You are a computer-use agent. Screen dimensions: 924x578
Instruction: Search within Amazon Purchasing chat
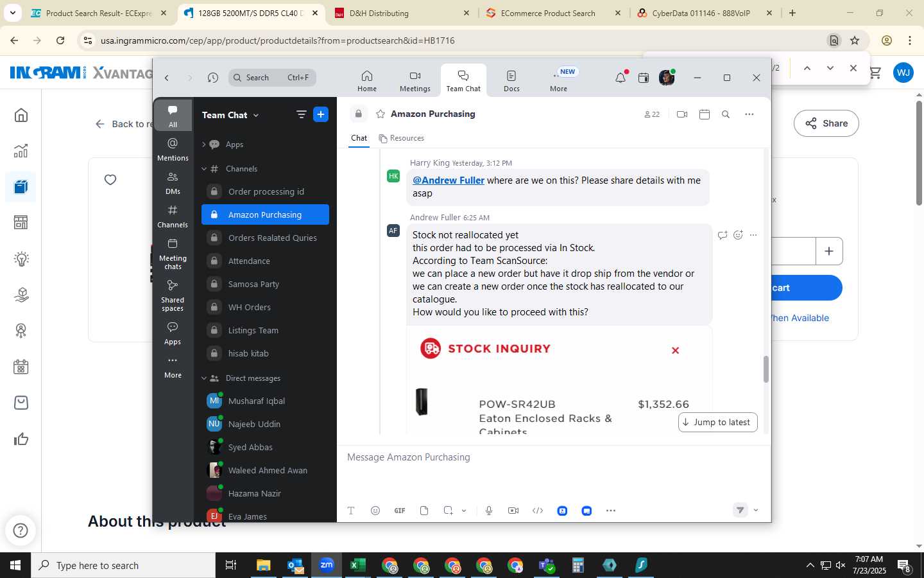tap(726, 114)
